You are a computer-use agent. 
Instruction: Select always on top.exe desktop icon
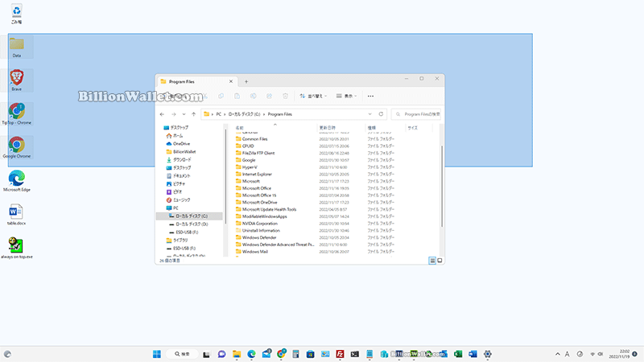point(16,249)
